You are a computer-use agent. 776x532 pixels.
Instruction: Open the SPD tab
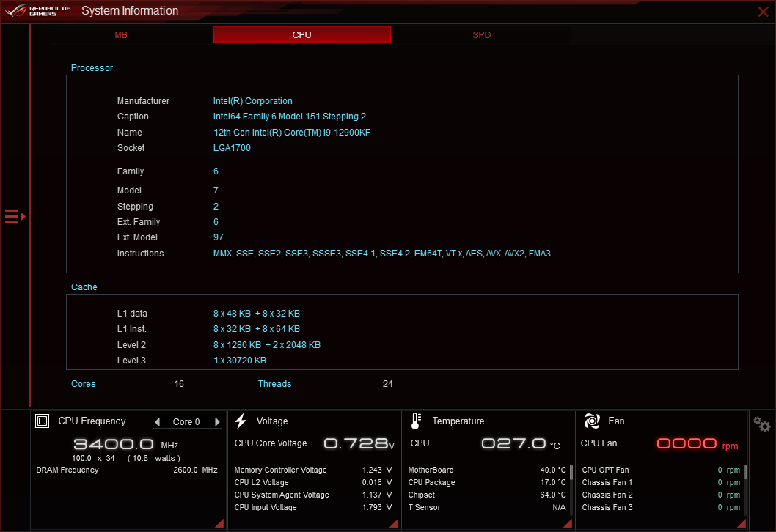pos(482,35)
